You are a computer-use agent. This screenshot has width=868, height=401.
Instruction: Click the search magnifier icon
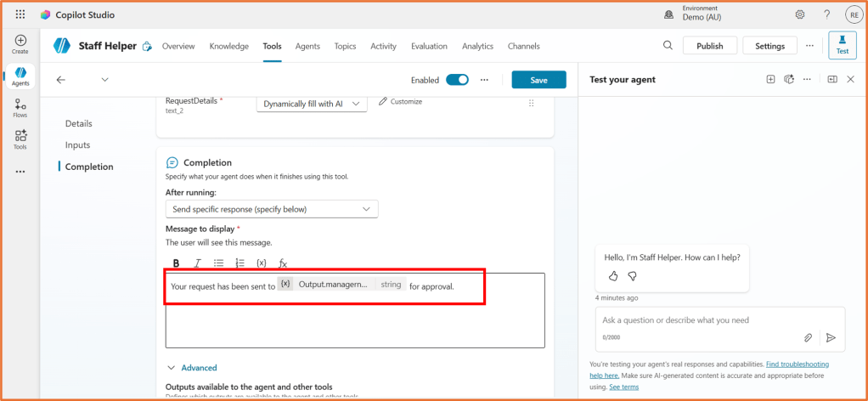tap(668, 46)
